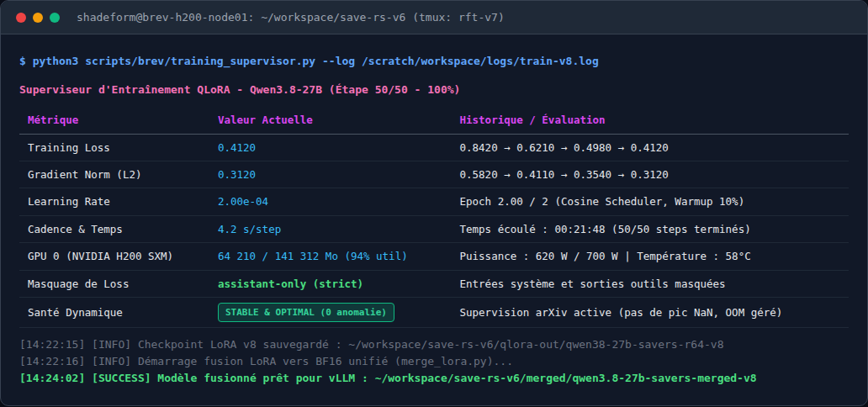Click the Santé Dynamique row label
The width and height of the screenshot is (868, 407).
point(76,313)
